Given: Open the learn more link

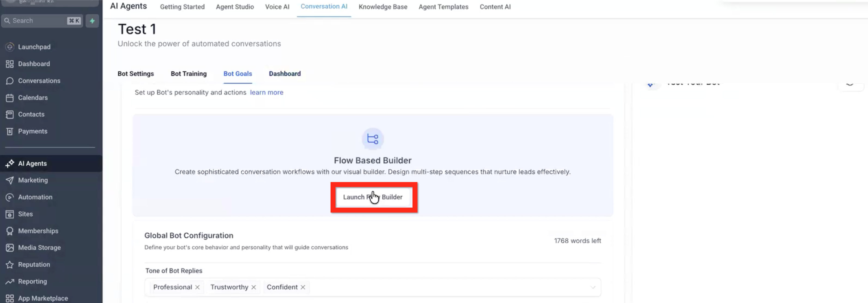Looking at the screenshot, I should 266,92.
